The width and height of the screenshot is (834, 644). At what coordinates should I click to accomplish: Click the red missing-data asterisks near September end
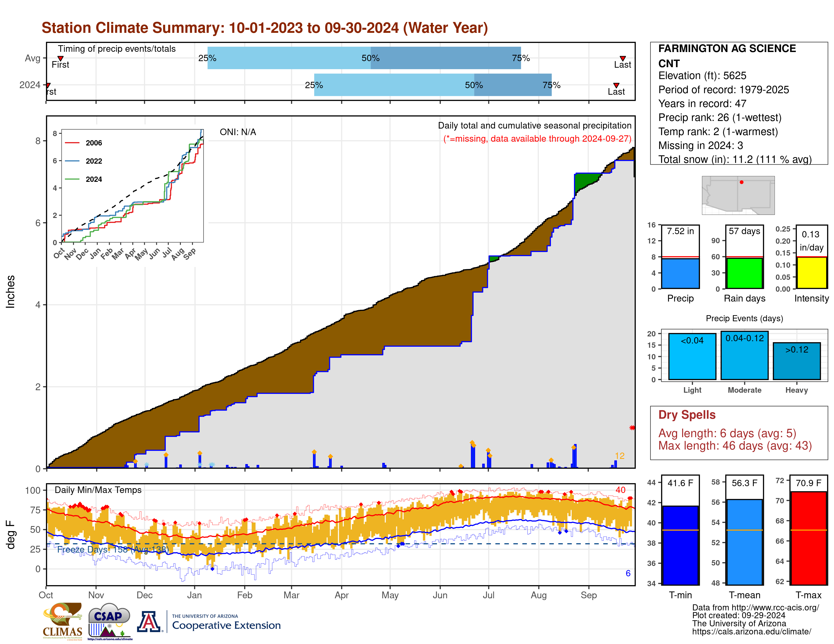click(632, 428)
